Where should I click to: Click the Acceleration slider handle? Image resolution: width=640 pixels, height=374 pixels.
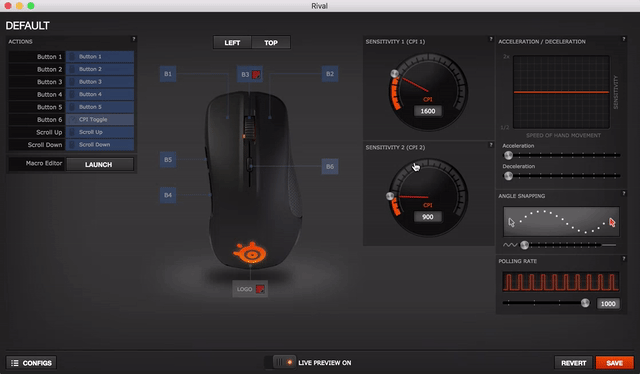point(508,155)
